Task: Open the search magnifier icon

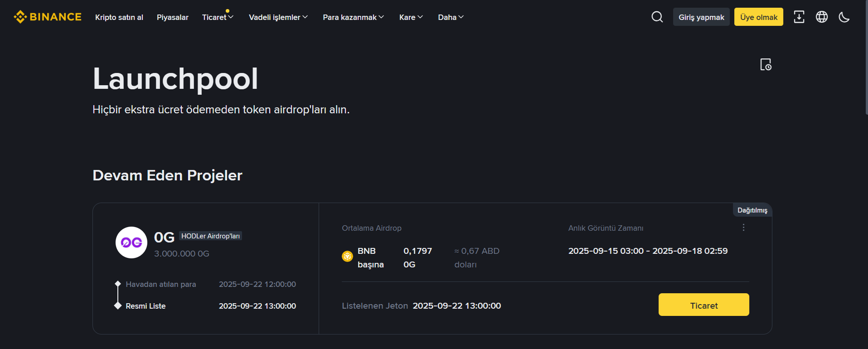Action: (657, 17)
